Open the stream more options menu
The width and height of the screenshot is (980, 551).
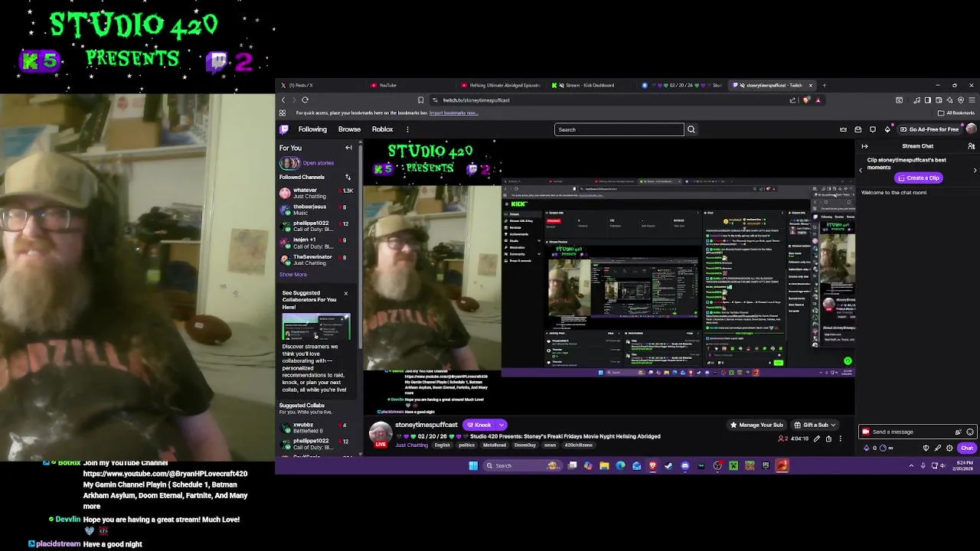[x=840, y=439]
